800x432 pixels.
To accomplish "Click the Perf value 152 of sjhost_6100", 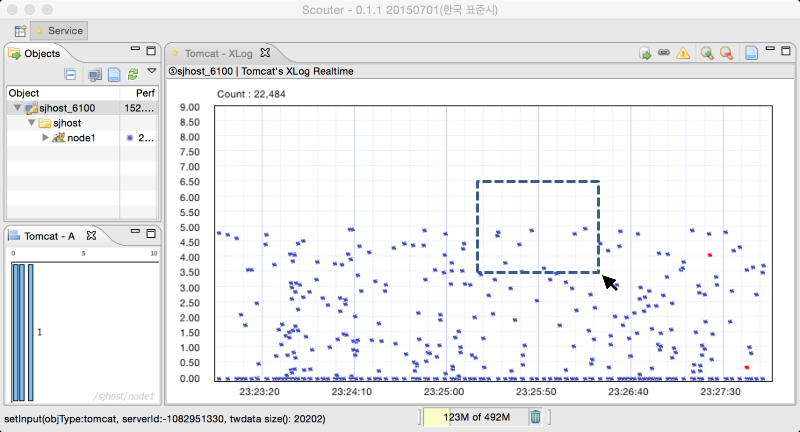I will coord(139,108).
